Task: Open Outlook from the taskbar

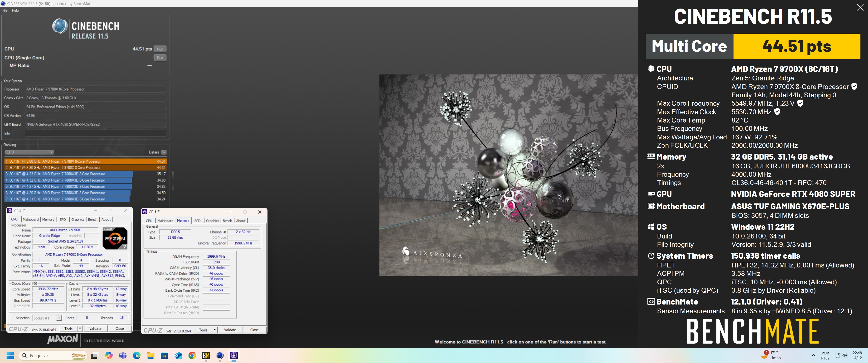Action: [x=178, y=356]
